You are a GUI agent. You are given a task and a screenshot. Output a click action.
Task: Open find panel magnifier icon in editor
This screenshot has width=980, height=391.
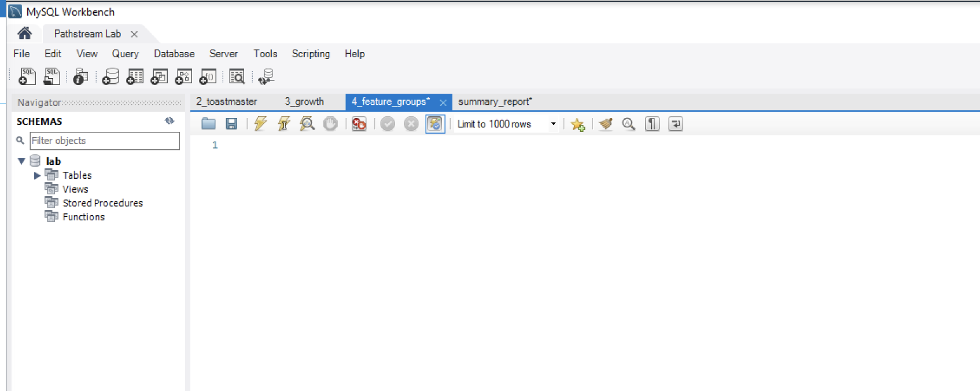pyautogui.click(x=629, y=124)
